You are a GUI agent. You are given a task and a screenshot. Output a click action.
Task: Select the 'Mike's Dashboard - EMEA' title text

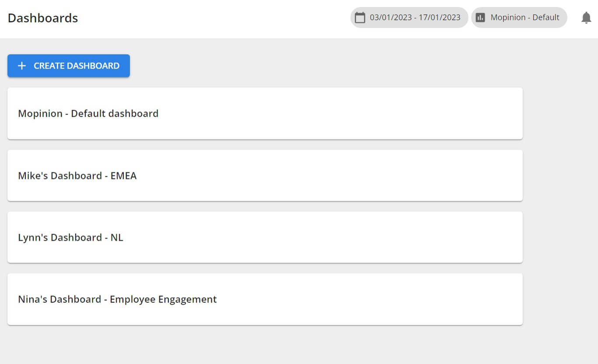click(77, 175)
